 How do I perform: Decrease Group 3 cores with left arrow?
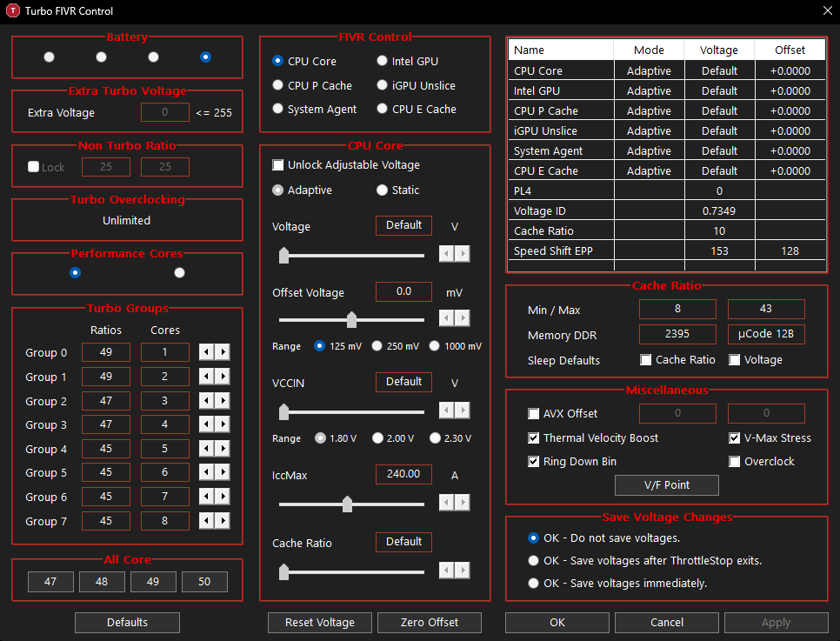coord(206,424)
